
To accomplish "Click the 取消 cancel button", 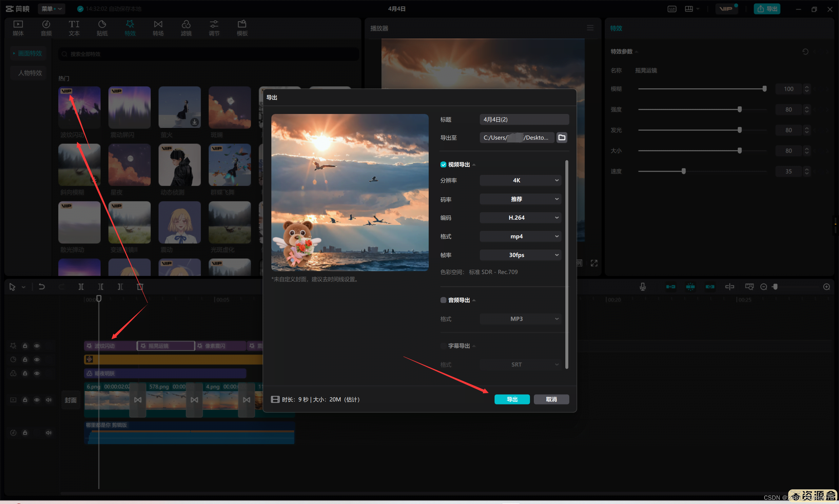I will tap(551, 400).
